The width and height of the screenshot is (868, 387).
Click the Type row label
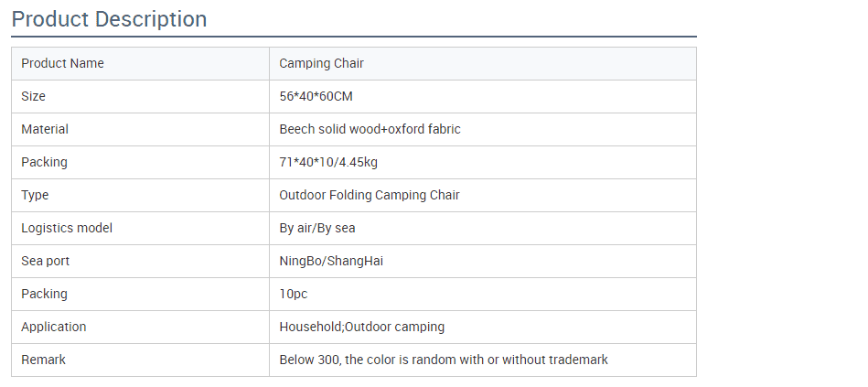pyautogui.click(x=35, y=195)
